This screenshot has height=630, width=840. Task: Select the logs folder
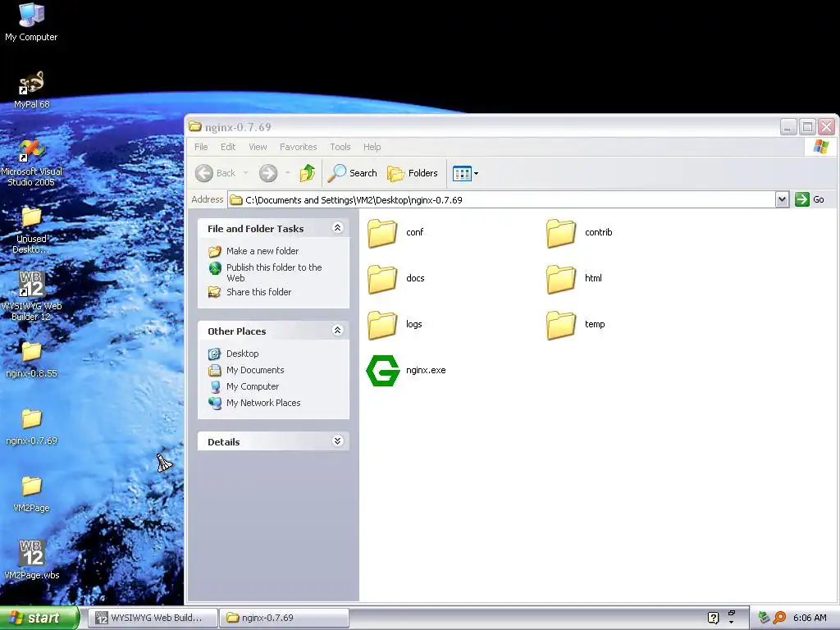pyautogui.click(x=395, y=325)
